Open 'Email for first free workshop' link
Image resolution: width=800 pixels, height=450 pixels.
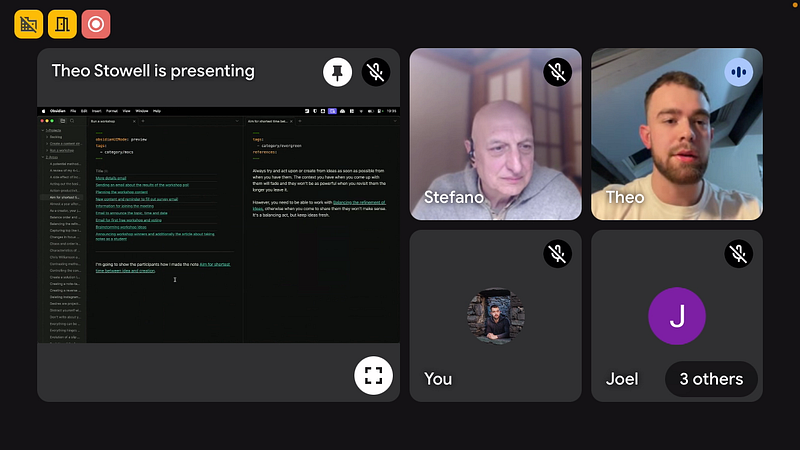[129, 220]
